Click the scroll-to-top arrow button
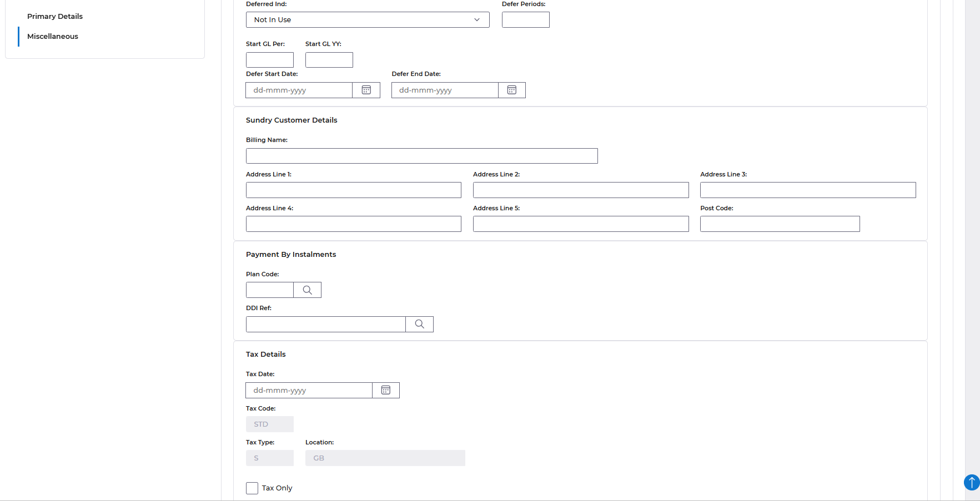Image resolution: width=980 pixels, height=501 pixels. [x=971, y=482]
